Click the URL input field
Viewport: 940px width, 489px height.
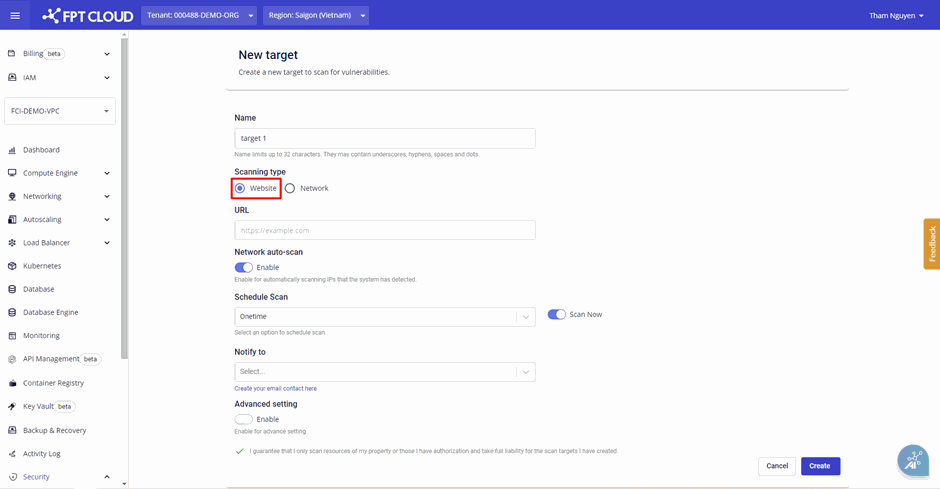pyautogui.click(x=385, y=230)
